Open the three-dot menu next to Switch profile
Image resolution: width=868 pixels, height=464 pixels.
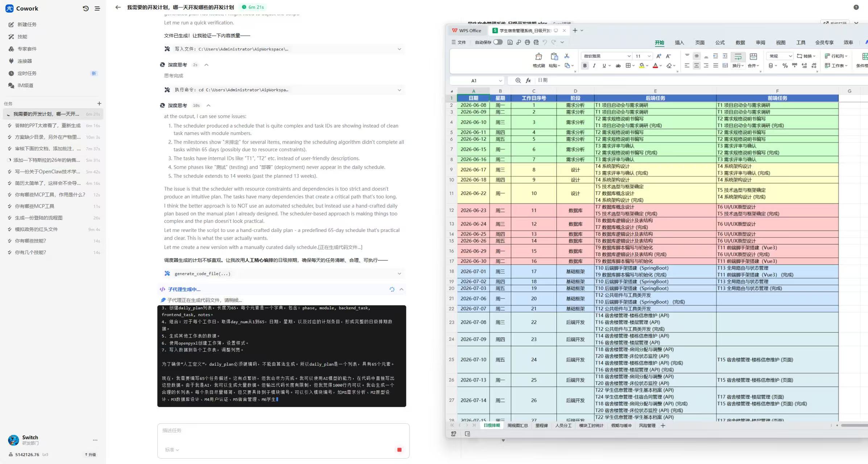point(95,440)
